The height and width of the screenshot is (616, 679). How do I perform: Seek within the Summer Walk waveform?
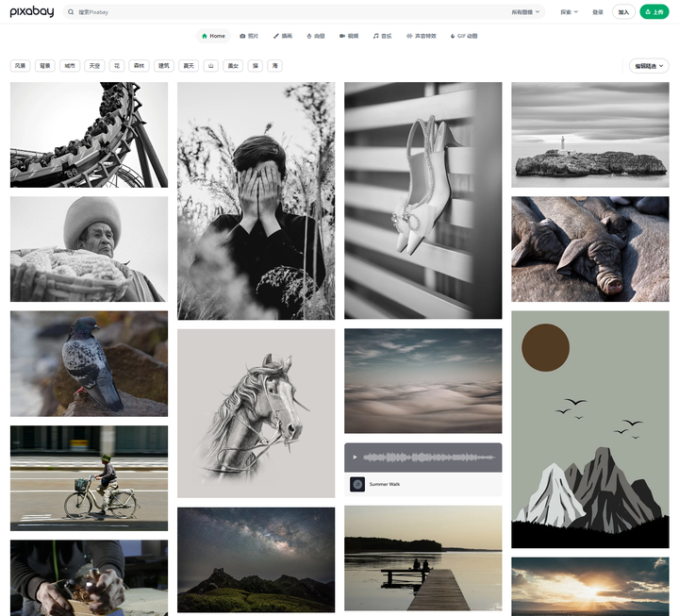[x=429, y=457]
